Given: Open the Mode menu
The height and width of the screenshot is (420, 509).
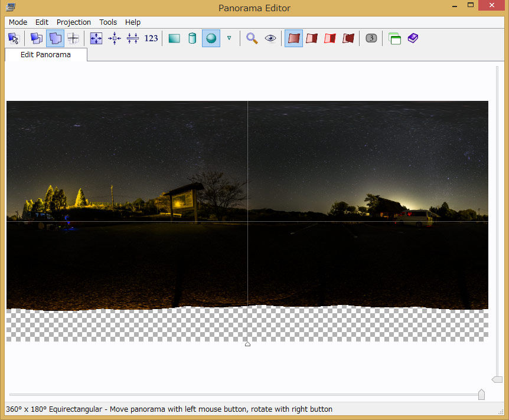Looking at the screenshot, I should pos(18,22).
